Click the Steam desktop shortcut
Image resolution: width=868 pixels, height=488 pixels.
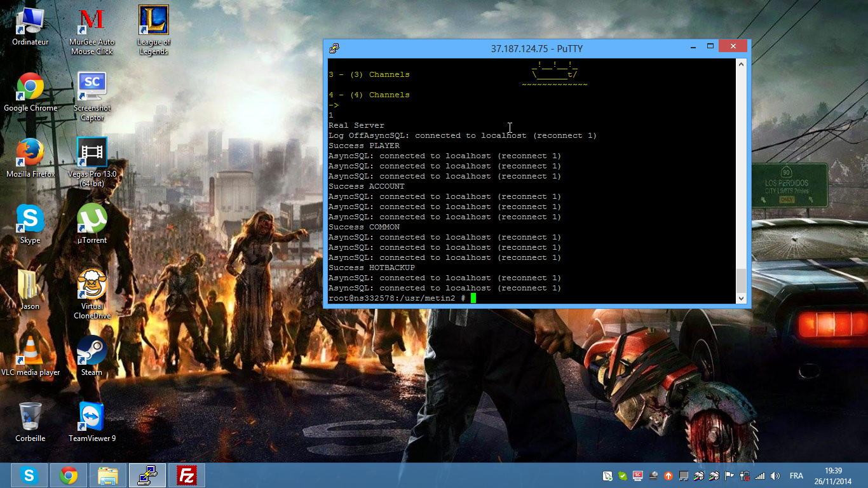click(92, 356)
